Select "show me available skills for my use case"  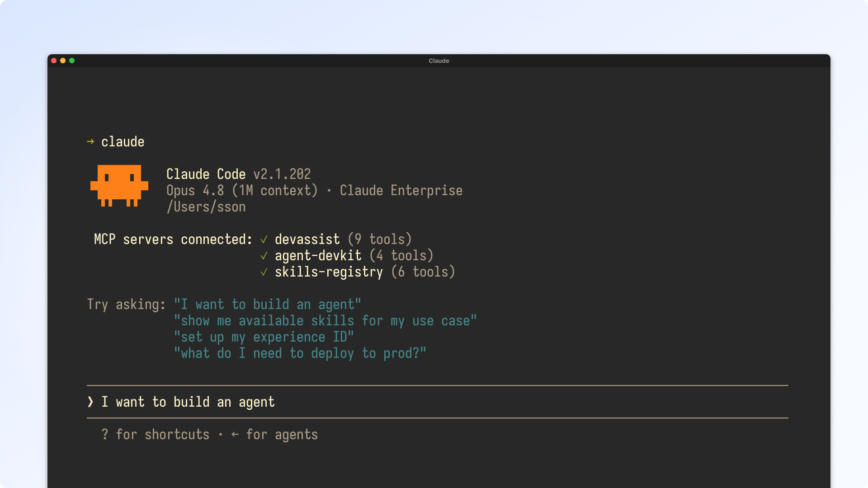click(x=325, y=321)
